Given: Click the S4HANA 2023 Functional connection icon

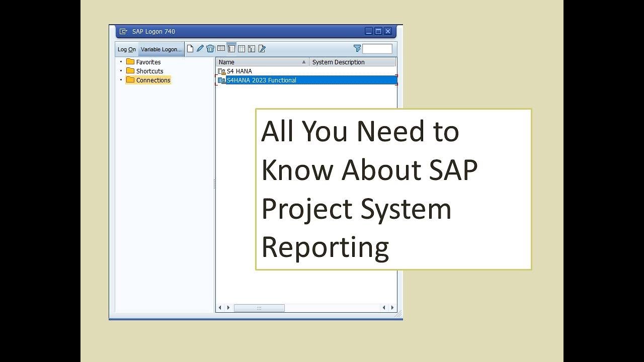Looking at the screenshot, I should [x=221, y=80].
